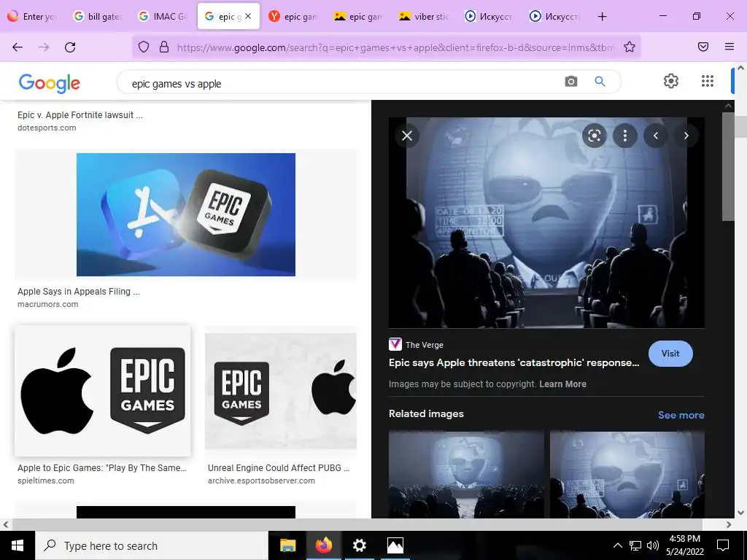Switch to the Yandex 'epic gam' tab
This screenshot has width=747, height=560.
[294, 16]
